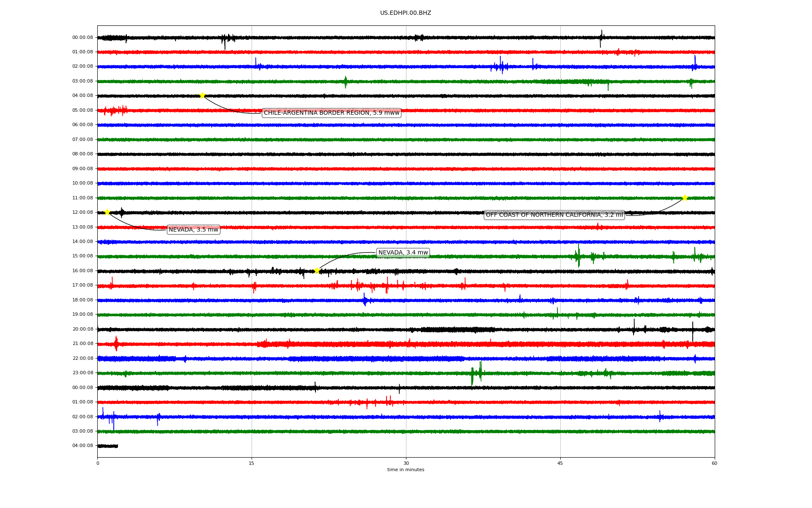
Task: Click the NEVADA, 3.5 mw annotation label
Action: [193, 230]
